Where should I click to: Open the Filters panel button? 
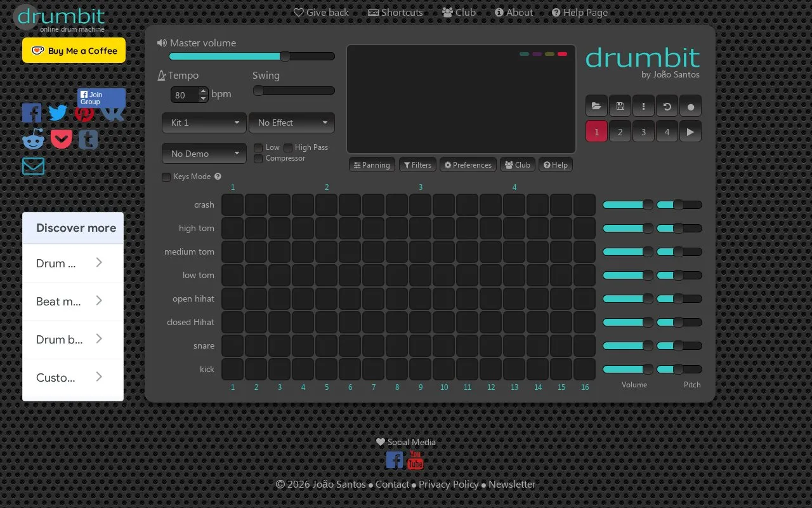point(417,165)
